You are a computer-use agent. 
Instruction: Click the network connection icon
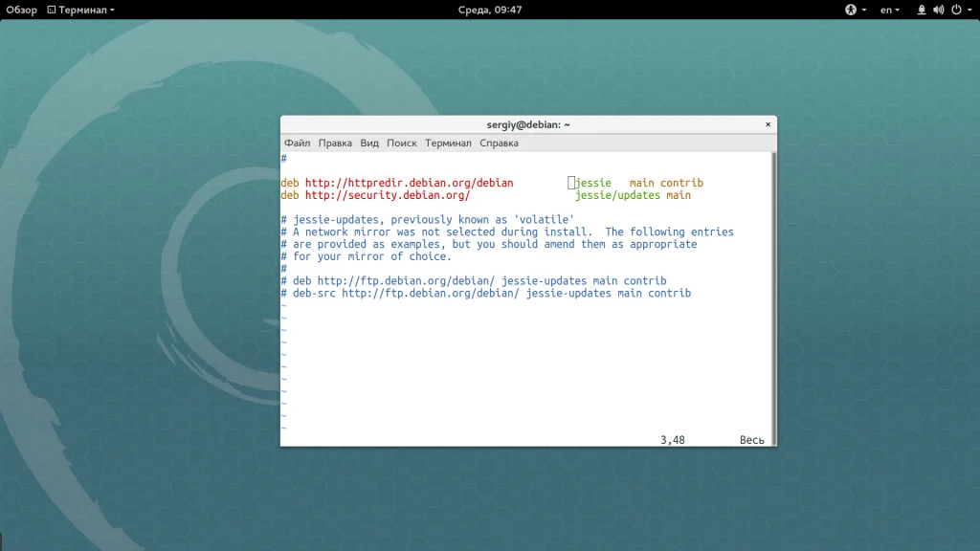pos(922,10)
